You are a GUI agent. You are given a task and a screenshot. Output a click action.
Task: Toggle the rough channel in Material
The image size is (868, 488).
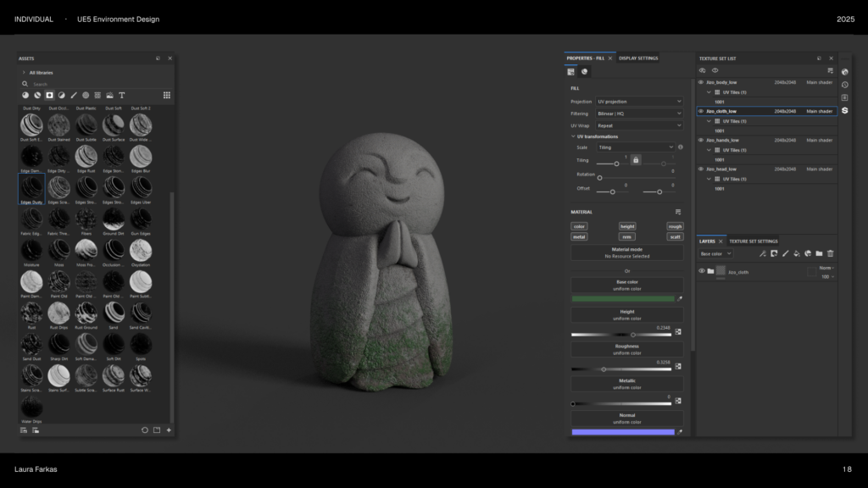click(x=675, y=226)
